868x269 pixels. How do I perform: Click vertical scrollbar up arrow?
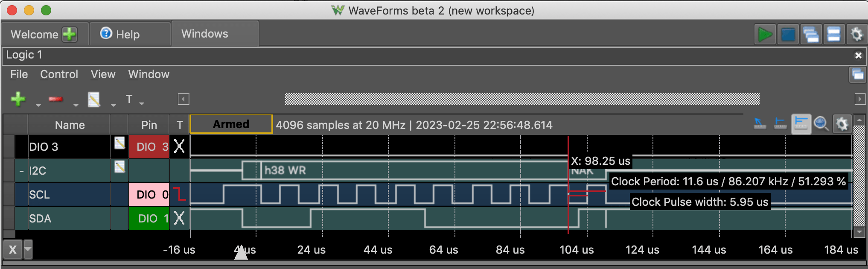[859, 120]
